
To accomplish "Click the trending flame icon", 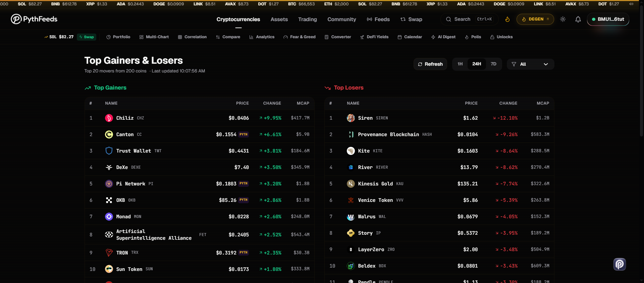I will [x=507, y=19].
